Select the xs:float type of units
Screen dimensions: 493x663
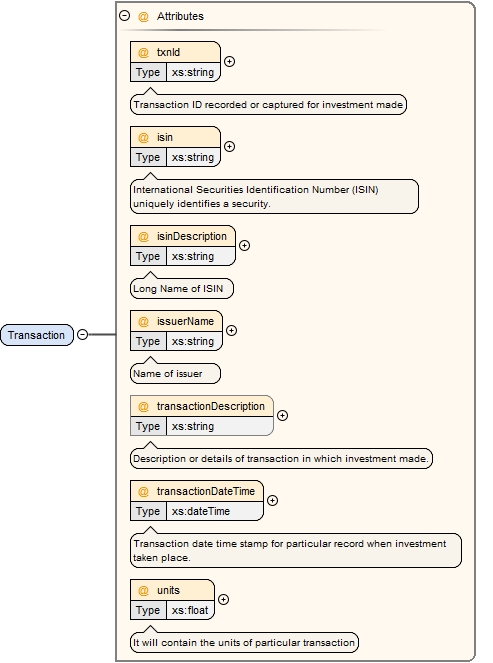pyautogui.click(x=190, y=610)
